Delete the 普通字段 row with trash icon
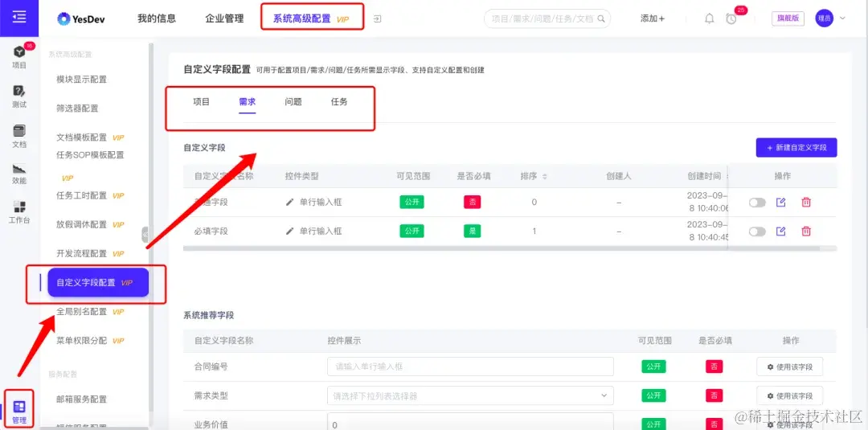 [806, 202]
